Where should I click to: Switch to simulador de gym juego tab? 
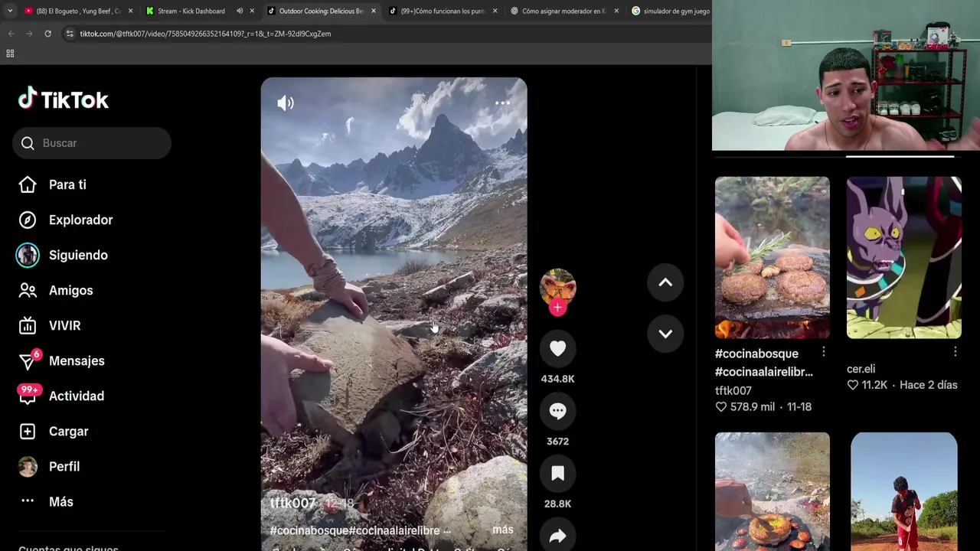670,11
